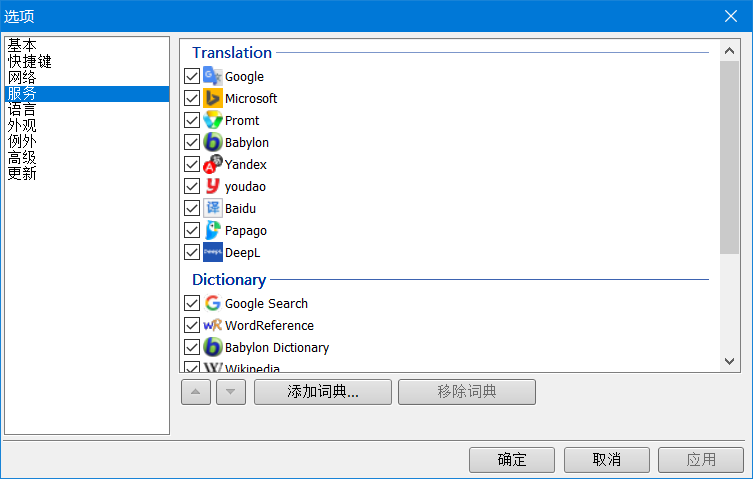Open the 例外 category

[87, 141]
